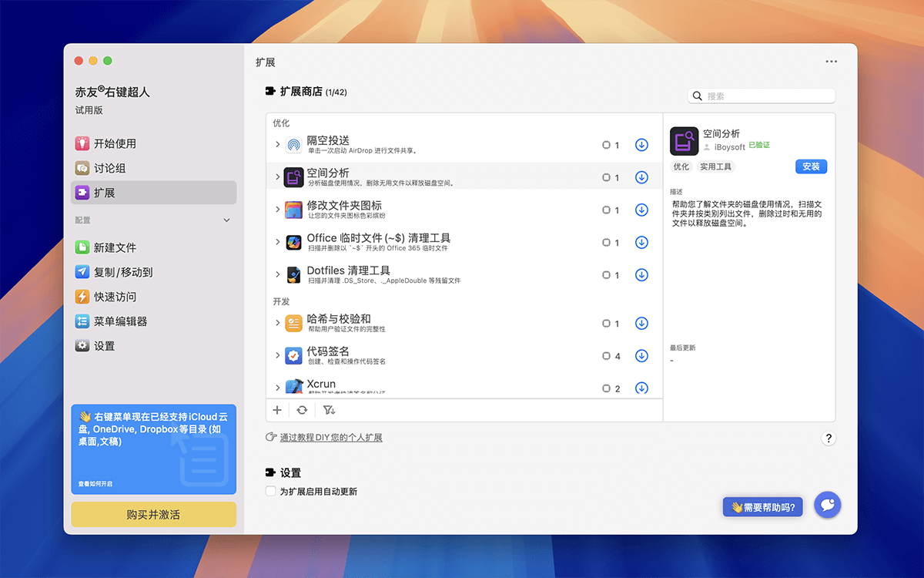Select 扩展 in the sidebar

coord(153,193)
